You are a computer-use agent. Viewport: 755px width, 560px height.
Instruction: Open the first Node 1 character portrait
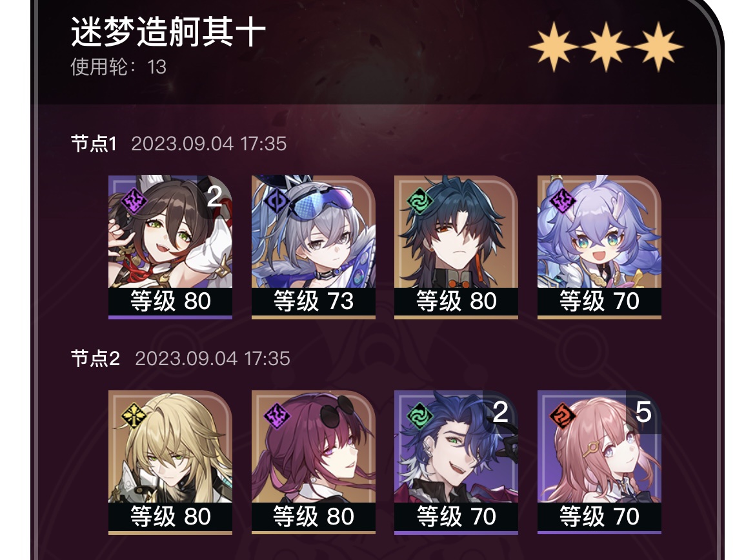[170, 246]
